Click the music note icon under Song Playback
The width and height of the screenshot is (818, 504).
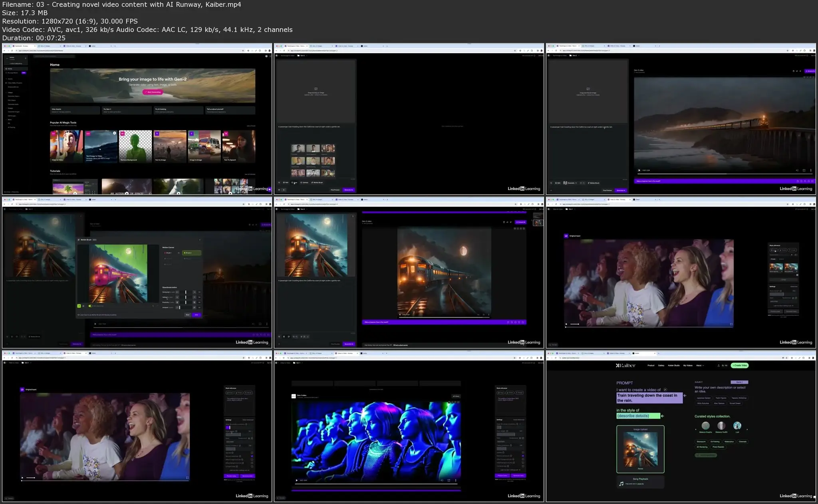click(x=621, y=484)
